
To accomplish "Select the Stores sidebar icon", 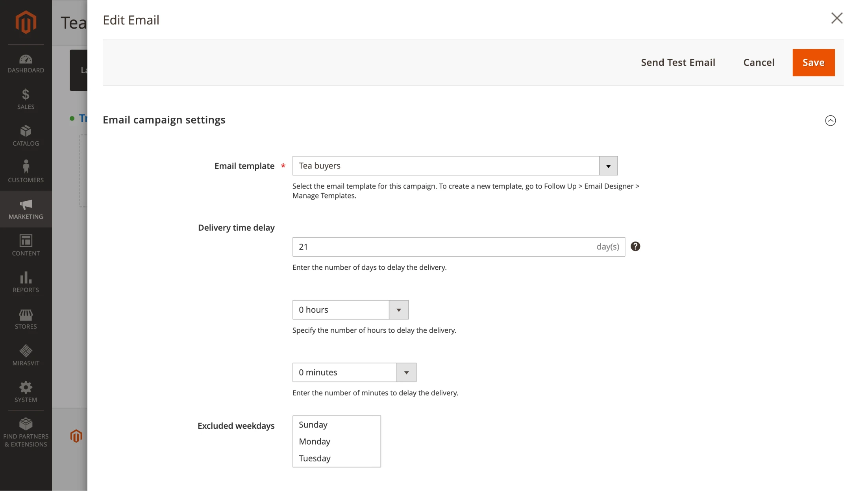I will 26,317.
